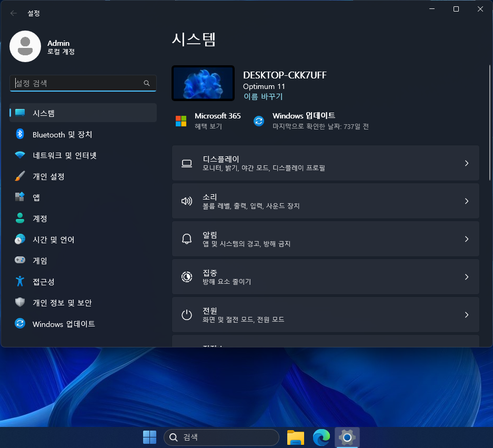Expand the 전원 row chevron
The height and width of the screenshot is (448, 493).
click(467, 315)
